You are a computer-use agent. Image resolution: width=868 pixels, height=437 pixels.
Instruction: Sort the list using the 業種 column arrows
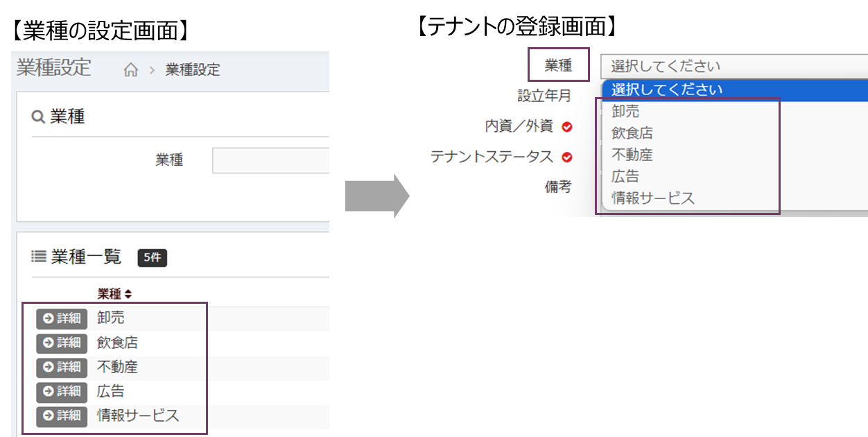pyautogui.click(x=128, y=294)
